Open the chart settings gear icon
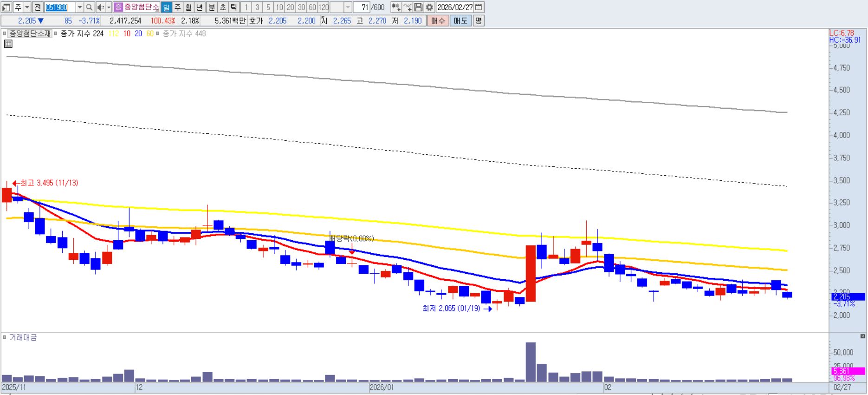The height and width of the screenshot is (395, 868). [x=429, y=7]
